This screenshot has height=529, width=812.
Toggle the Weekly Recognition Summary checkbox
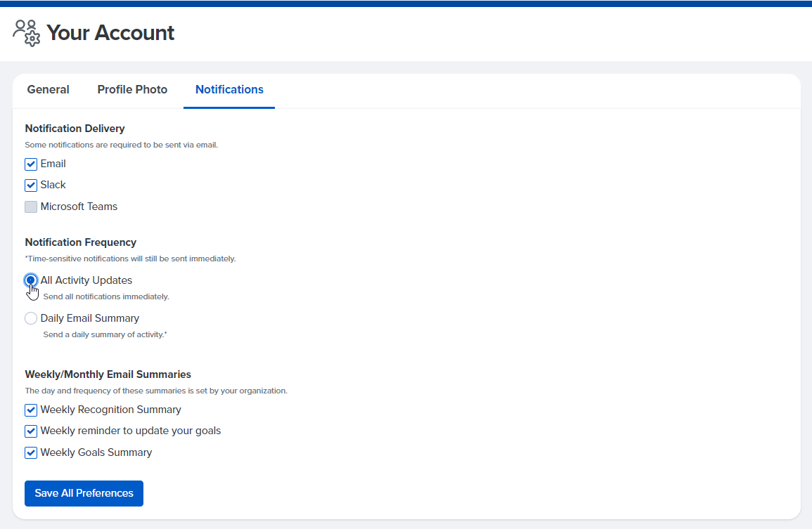pos(31,410)
